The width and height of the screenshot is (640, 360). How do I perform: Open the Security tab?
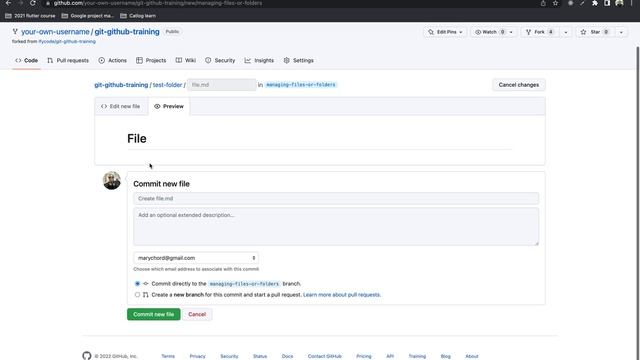[x=220, y=60]
